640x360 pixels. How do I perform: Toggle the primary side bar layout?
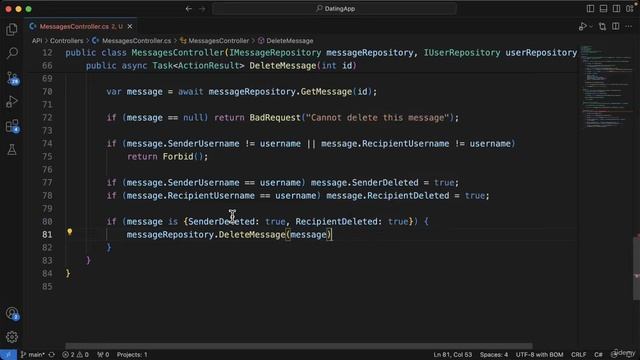[590, 9]
